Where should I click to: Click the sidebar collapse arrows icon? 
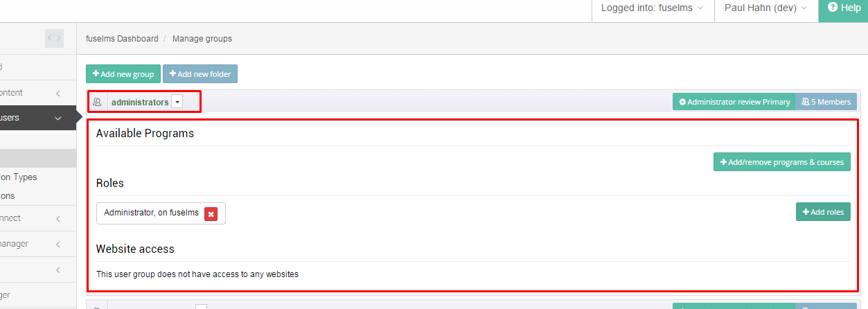(54, 38)
